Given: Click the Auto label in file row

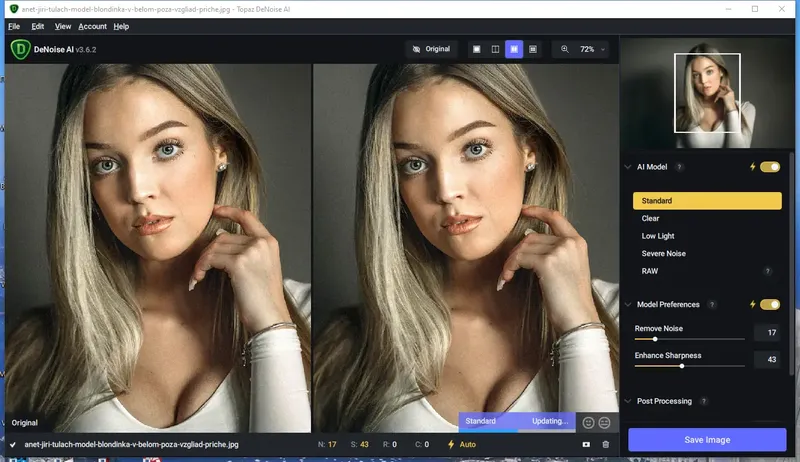Looking at the screenshot, I should (x=468, y=445).
